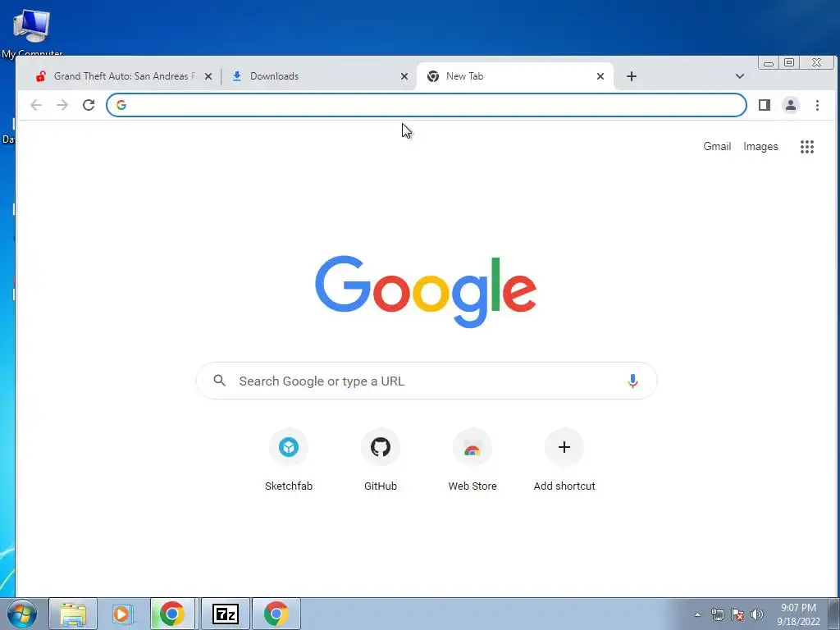Select My Computer desktop icon
The width and height of the screenshot is (840, 630).
click(x=32, y=33)
